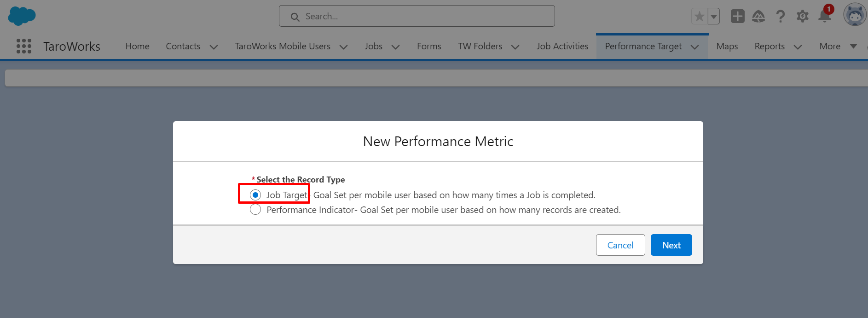868x318 pixels.
Task: Open Trailhead guidance icon
Action: point(758,17)
